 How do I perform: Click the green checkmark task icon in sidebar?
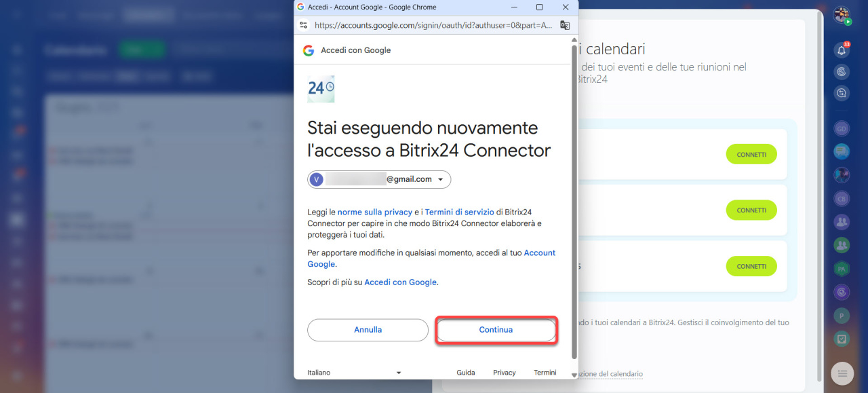(842, 339)
